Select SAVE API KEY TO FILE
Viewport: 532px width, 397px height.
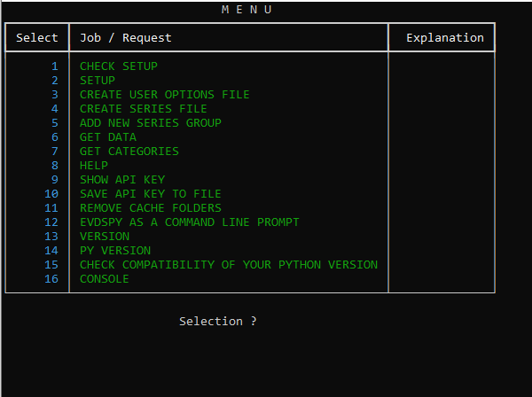[x=151, y=194]
